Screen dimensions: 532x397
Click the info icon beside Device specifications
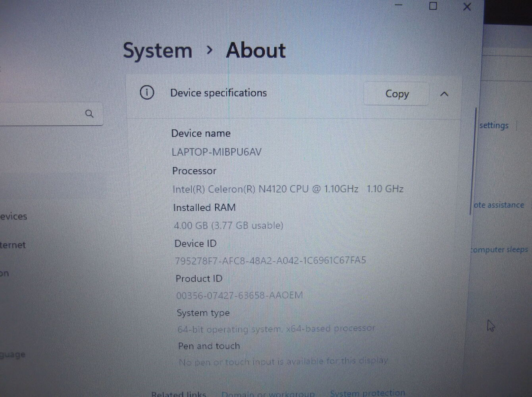point(147,93)
